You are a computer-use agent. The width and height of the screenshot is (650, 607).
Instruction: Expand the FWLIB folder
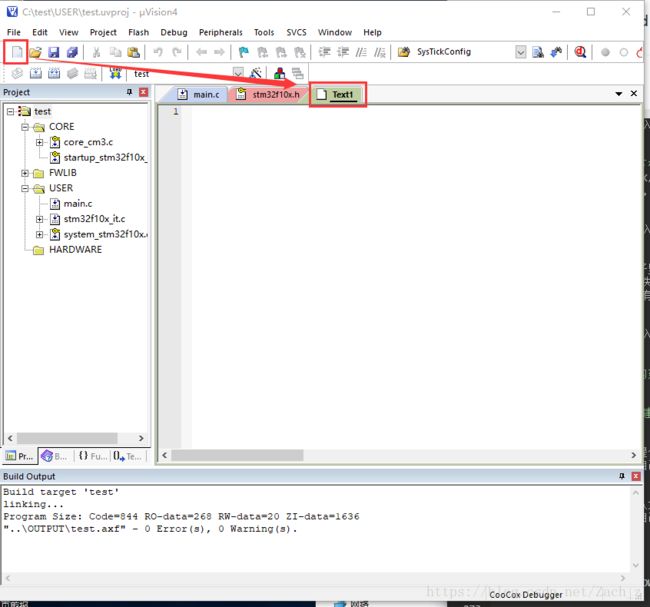point(25,173)
